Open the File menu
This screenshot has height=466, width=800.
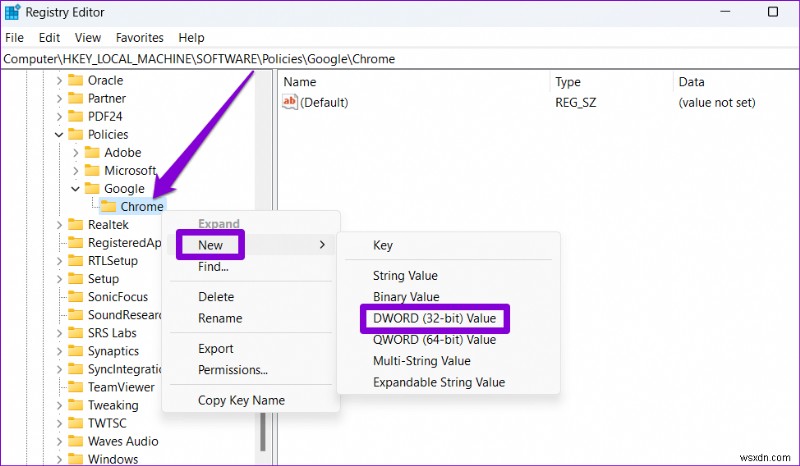[x=14, y=38]
